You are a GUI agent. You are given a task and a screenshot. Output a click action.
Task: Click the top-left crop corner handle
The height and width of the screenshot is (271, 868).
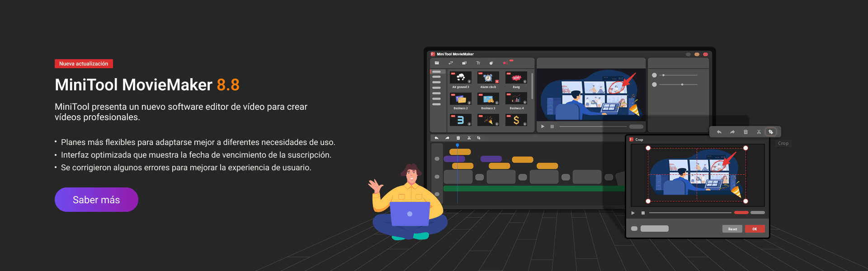click(648, 148)
